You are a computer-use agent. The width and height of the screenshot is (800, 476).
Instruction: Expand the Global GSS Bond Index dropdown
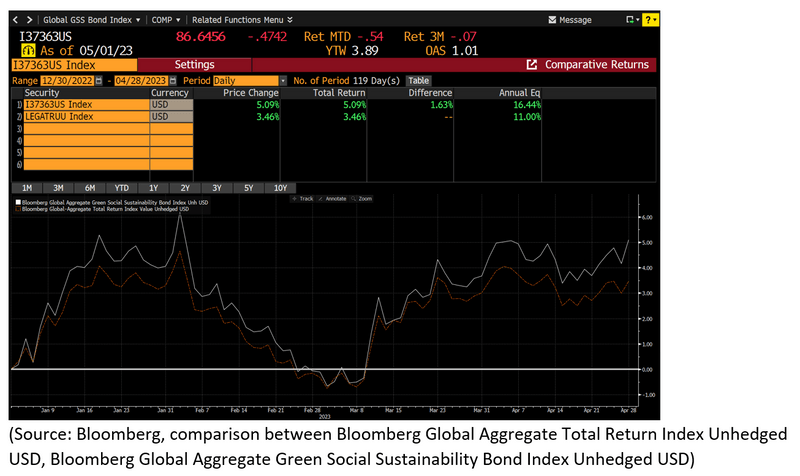pos(91,20)
